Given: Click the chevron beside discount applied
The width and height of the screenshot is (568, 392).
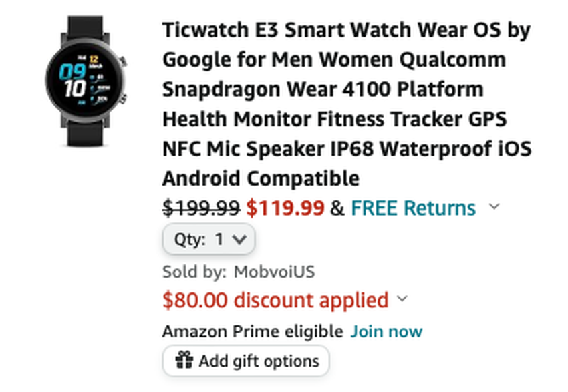Looking at the screenshot, I should click(402, 299).
